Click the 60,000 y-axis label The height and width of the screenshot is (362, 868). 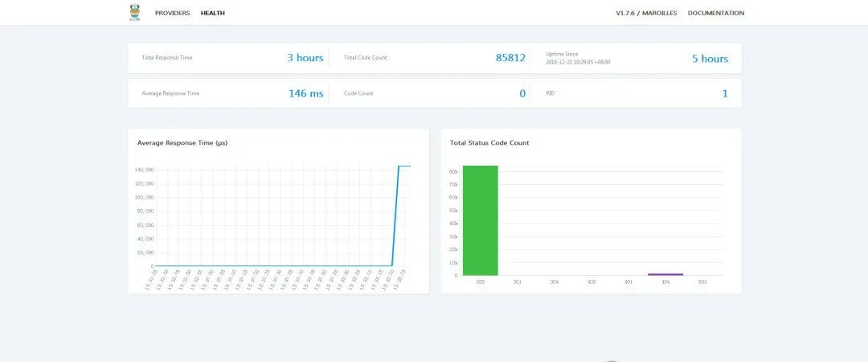click(x=145, y=225)
